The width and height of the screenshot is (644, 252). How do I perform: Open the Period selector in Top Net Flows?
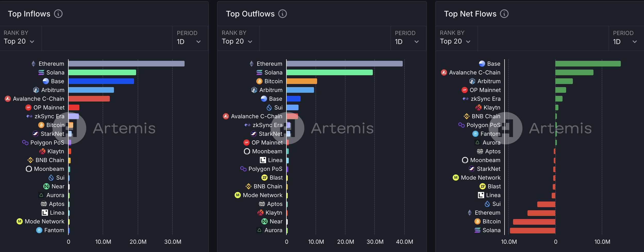click(x=625, y=41)
